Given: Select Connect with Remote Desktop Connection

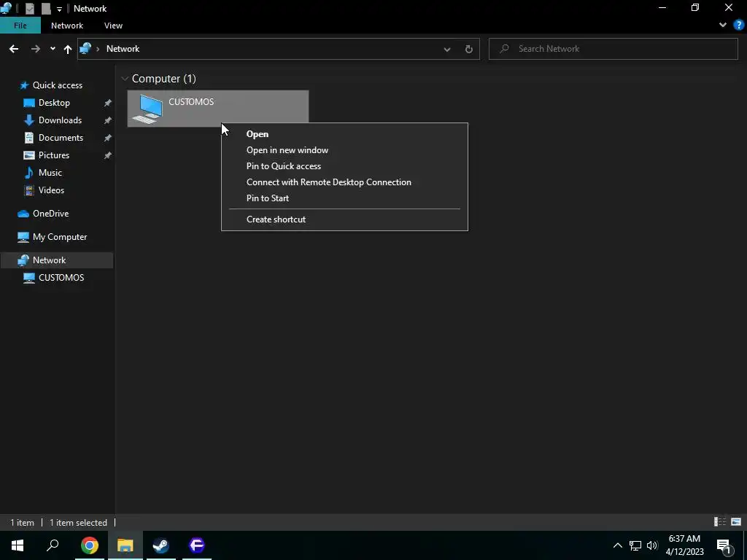Looking at the screenshot, I should [344, 182].
